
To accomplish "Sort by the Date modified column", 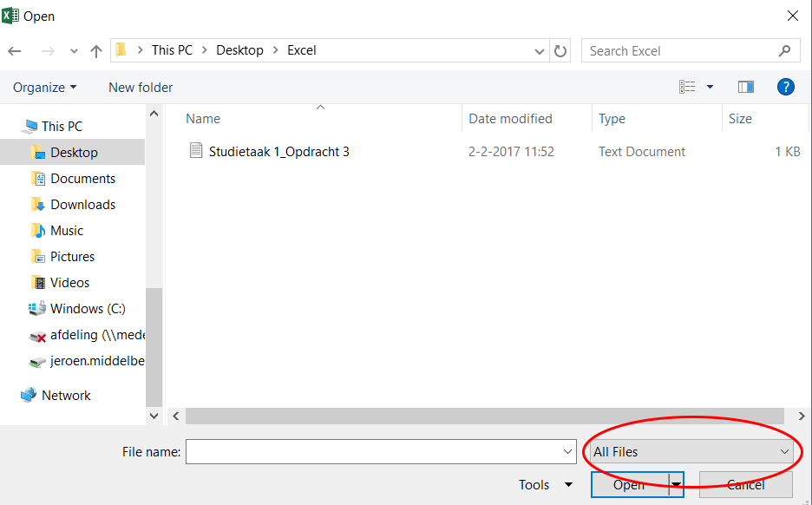I will pos(510,119).
